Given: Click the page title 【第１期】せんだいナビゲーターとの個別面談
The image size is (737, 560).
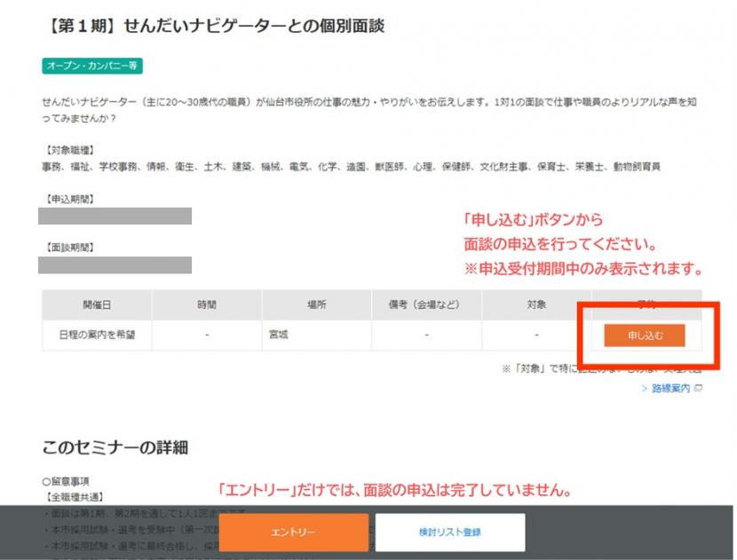Looking at the screenshot, I should (x=215, y=26).
